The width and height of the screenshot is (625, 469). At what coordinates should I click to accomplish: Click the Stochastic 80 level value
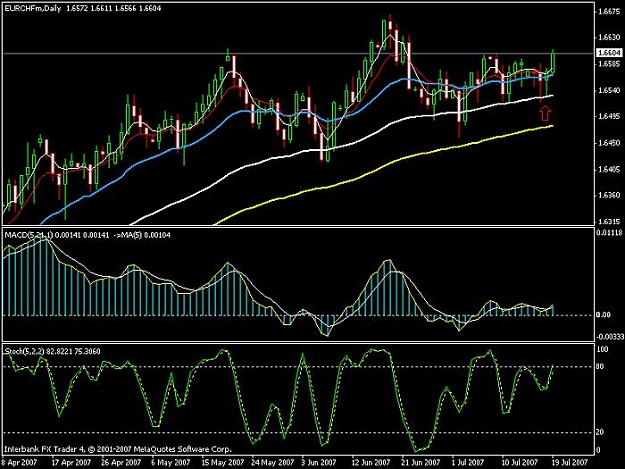600,367
